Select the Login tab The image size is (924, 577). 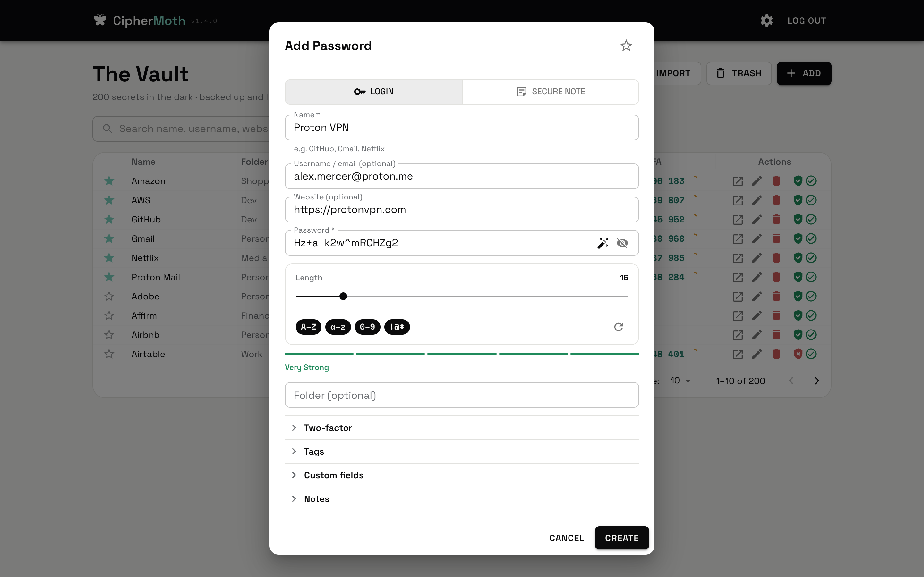tap(374, 92)
